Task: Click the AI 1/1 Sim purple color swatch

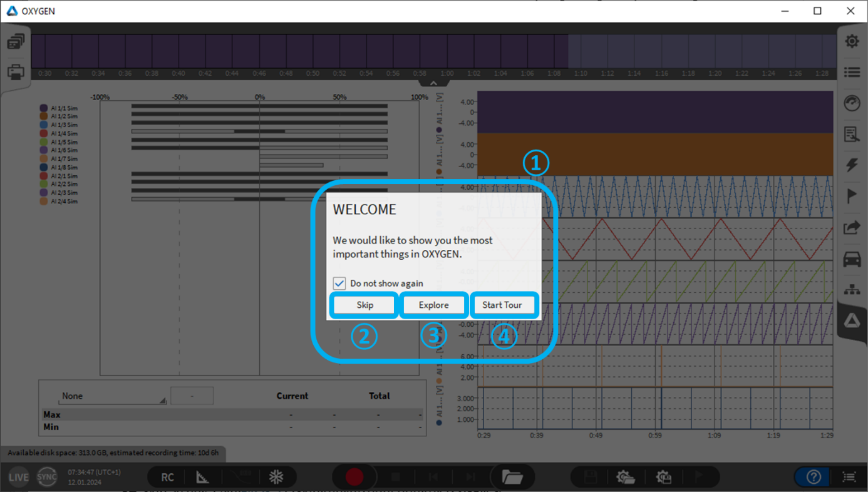Action: pyautogui.click(x=44, y=108)
